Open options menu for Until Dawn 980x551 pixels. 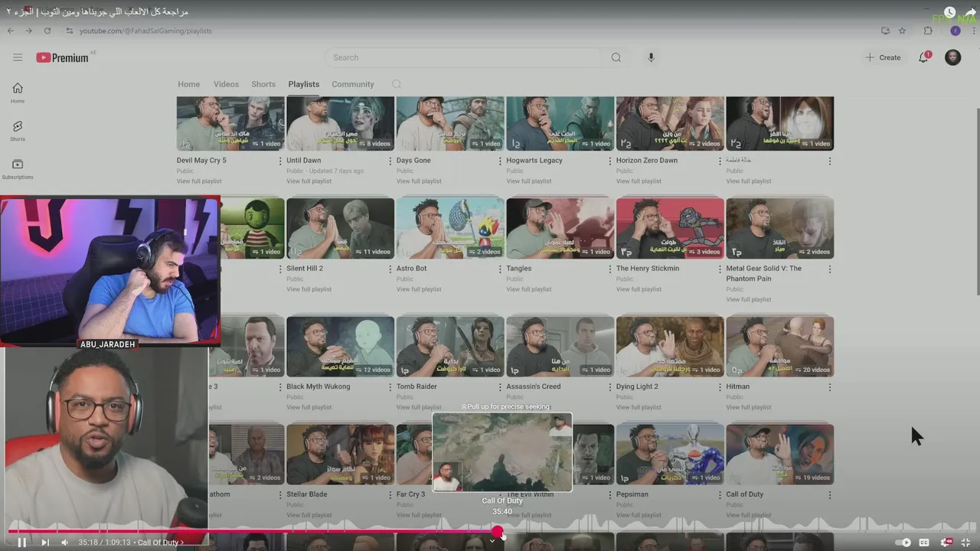pyautogui.click(x=390, y=161)
